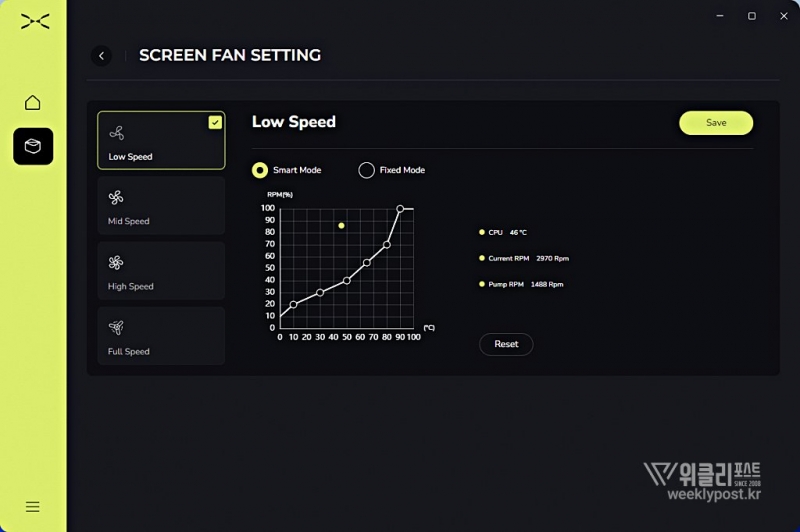Click the 100% RPM curve point at 90°C
Viewport: 800px width, 532px height.
coord(400,209)
